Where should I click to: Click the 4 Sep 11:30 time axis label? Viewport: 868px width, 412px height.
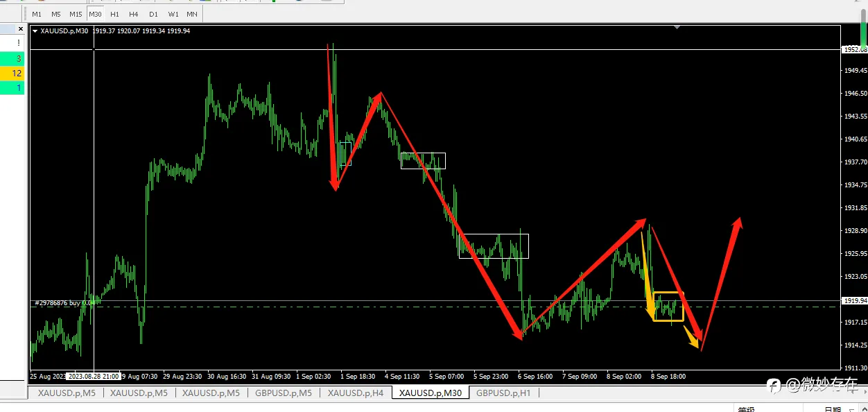click(x=403, y=377)
